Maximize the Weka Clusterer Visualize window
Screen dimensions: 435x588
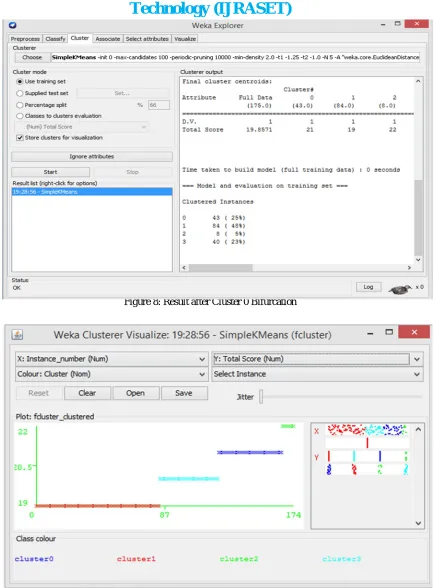click(x=389, y=332)
